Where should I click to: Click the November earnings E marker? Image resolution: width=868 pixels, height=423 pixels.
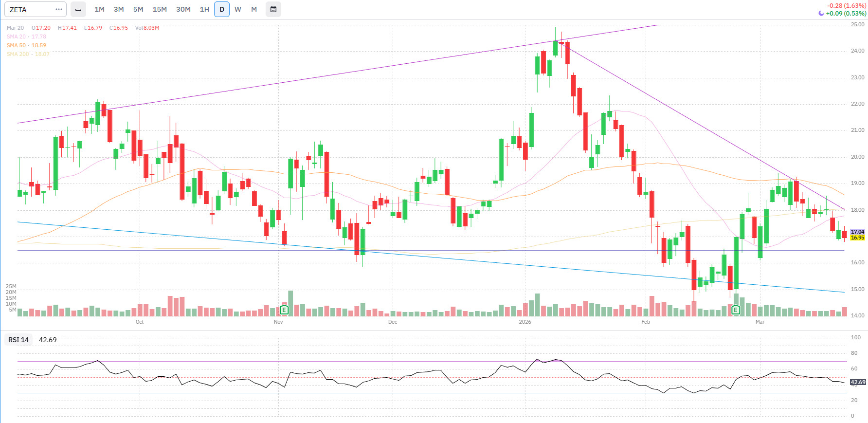coord(285,310)
